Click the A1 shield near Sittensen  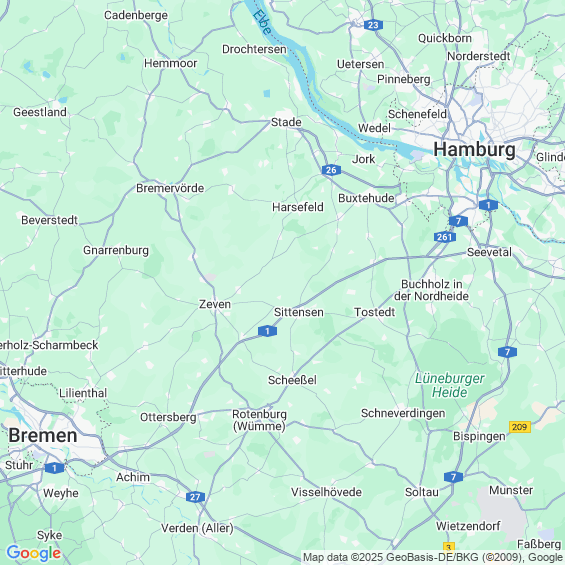[267, 330]
